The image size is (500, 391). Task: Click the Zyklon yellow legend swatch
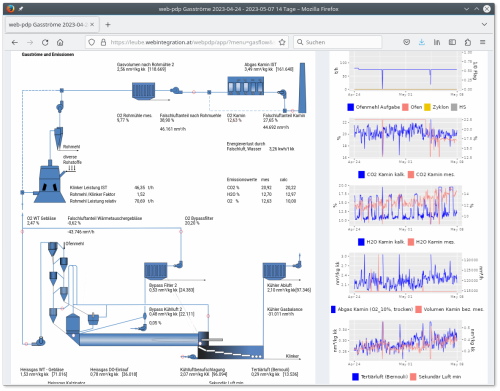pos(427,107)
